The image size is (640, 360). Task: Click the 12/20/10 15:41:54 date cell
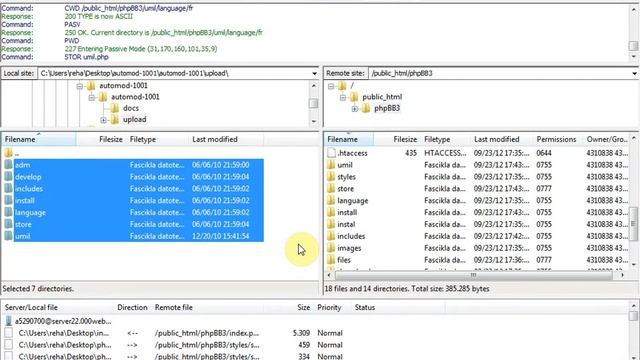(x=220, y=236)
